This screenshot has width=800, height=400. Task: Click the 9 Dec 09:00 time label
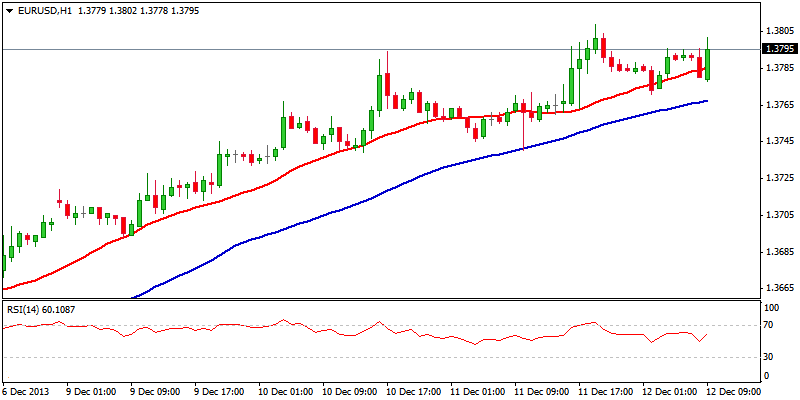154,391
